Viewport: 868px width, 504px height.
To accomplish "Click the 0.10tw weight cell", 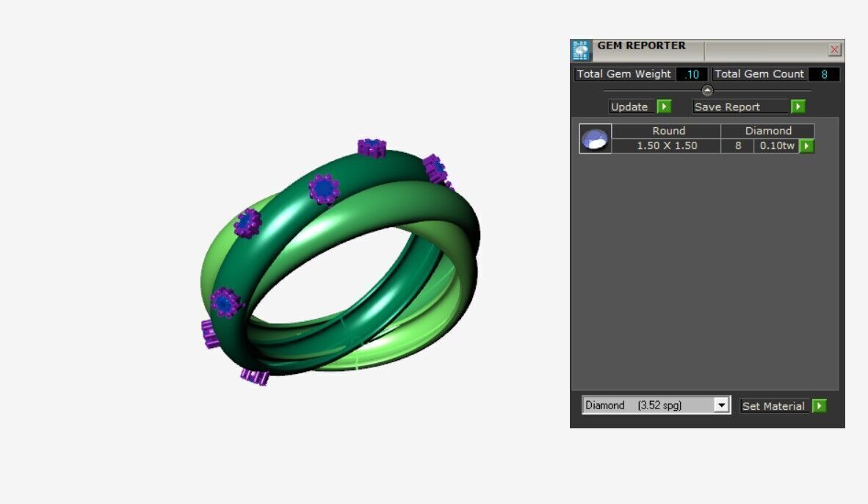I will coord(777,145).
